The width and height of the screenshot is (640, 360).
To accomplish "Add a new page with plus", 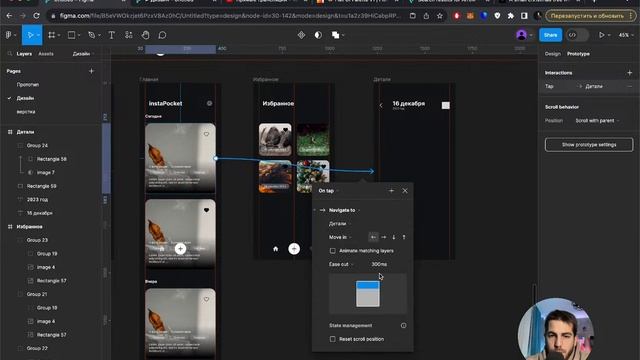I will pos(91,71).
